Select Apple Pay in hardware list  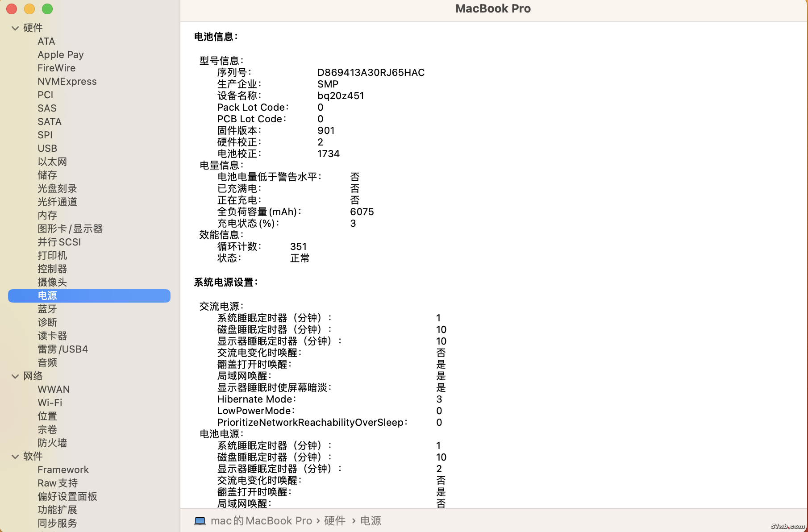(61, 55)
